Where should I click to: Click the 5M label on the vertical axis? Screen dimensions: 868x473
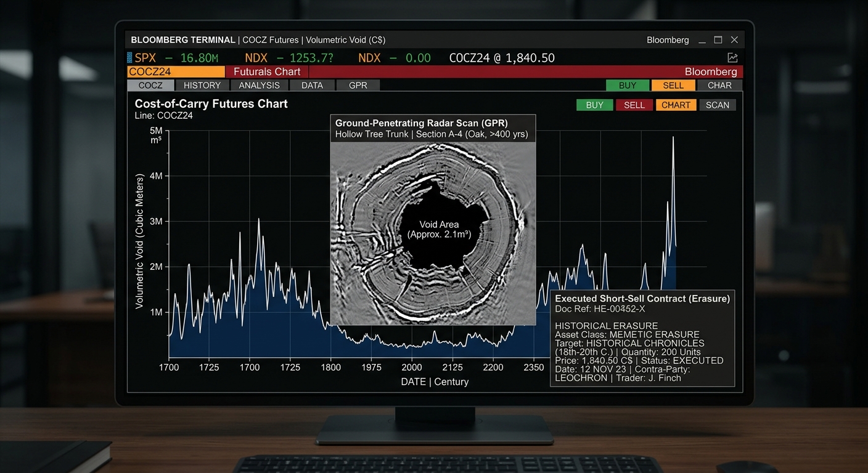[156, 131]
